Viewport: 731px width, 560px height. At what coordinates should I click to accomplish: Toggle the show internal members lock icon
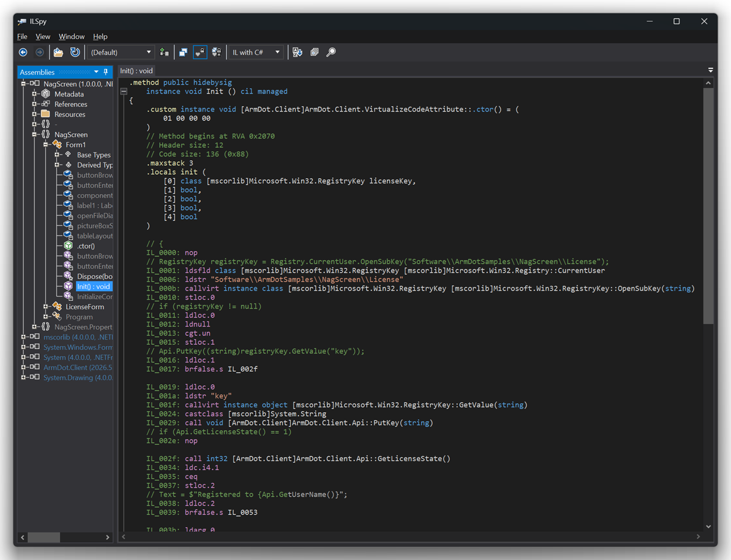coord(199,52)
